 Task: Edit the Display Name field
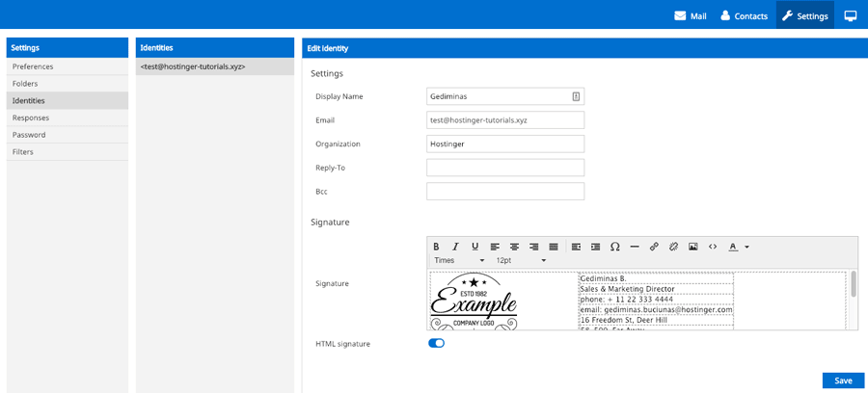[505, 96]
